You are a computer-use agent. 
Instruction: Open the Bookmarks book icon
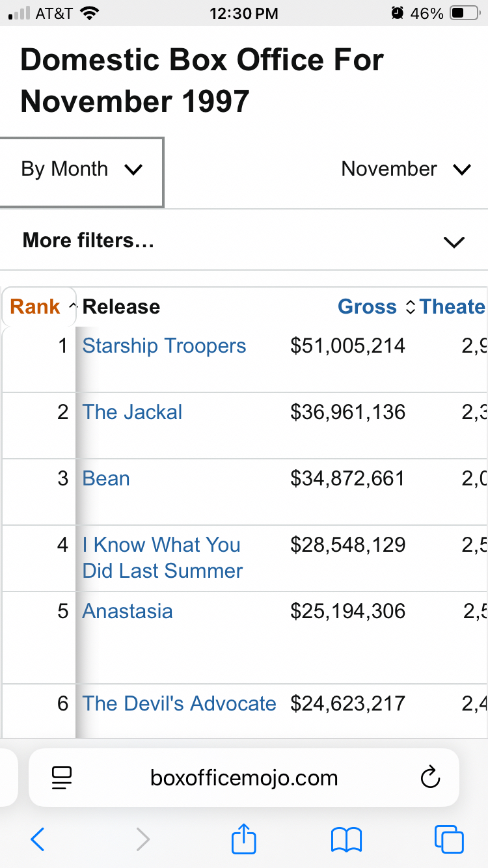(346, 839)
